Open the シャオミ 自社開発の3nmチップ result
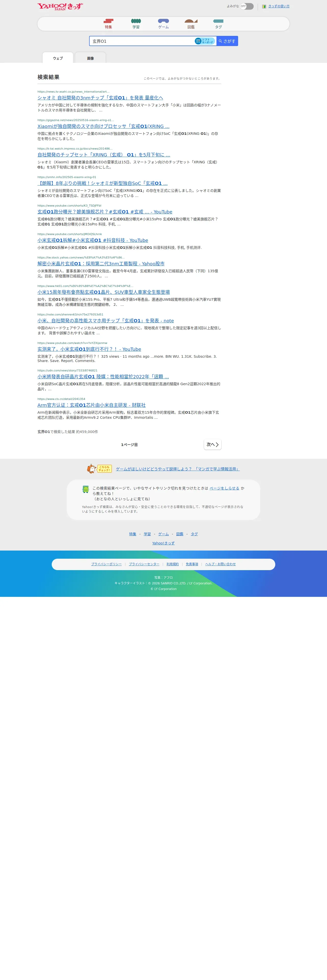 point(100,98)
